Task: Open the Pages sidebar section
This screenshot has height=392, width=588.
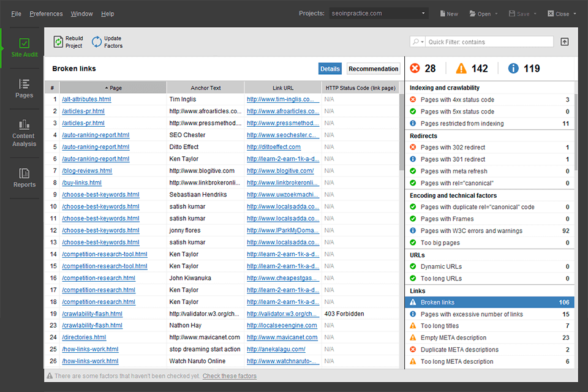Action: coord(24,88)
